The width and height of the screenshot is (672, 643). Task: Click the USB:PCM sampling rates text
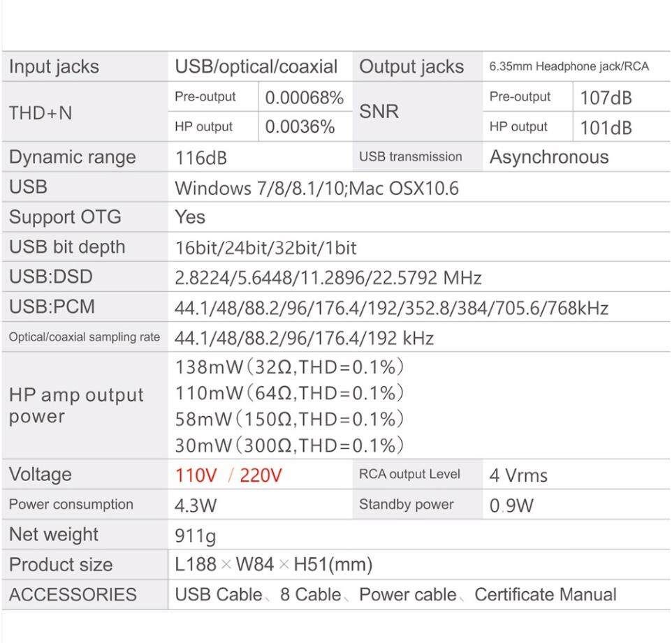pos(391,308)
